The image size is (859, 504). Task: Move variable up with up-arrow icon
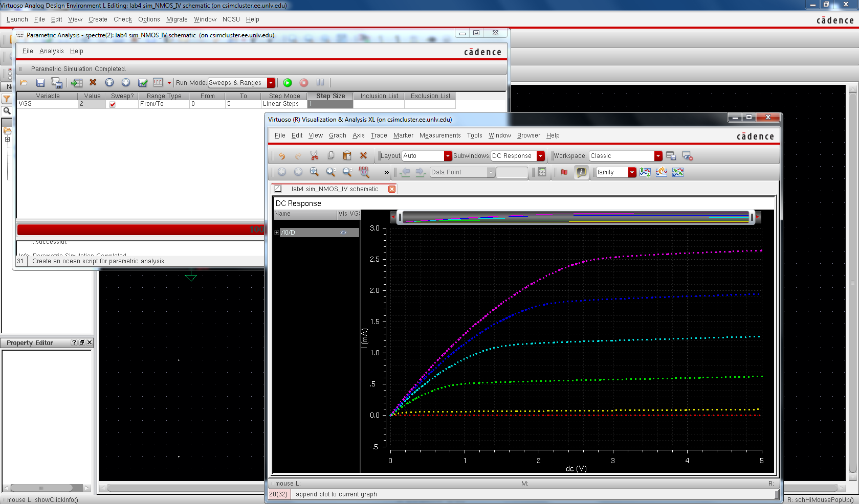pos(109,82)
